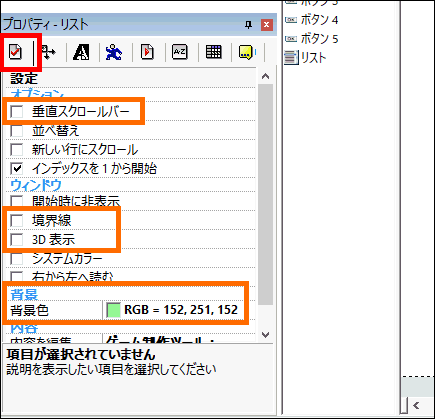Open the Settings tab icon with red checkmark
This screenshot has width=435, height=419.
15,52
